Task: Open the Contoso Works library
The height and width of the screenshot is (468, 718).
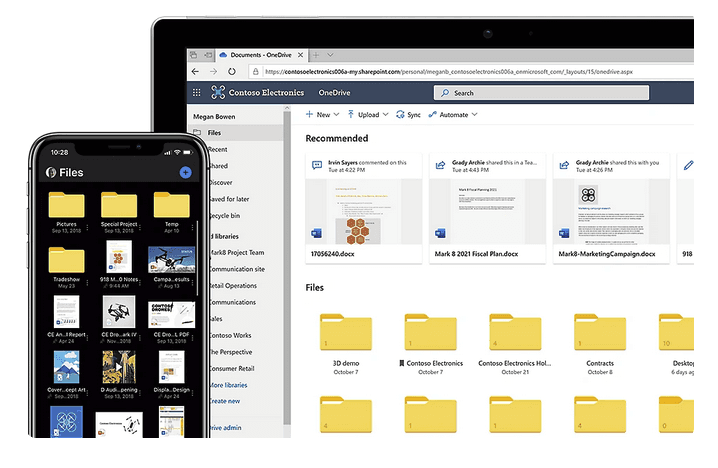Action: tap(230, 335)
